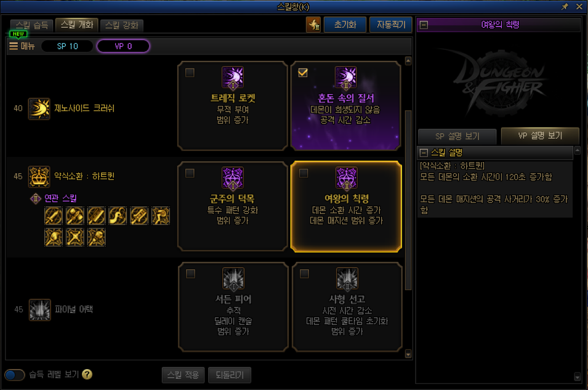
Task: Open help question mark beside 습득 레벨 보기
Action: pos(87,374)
